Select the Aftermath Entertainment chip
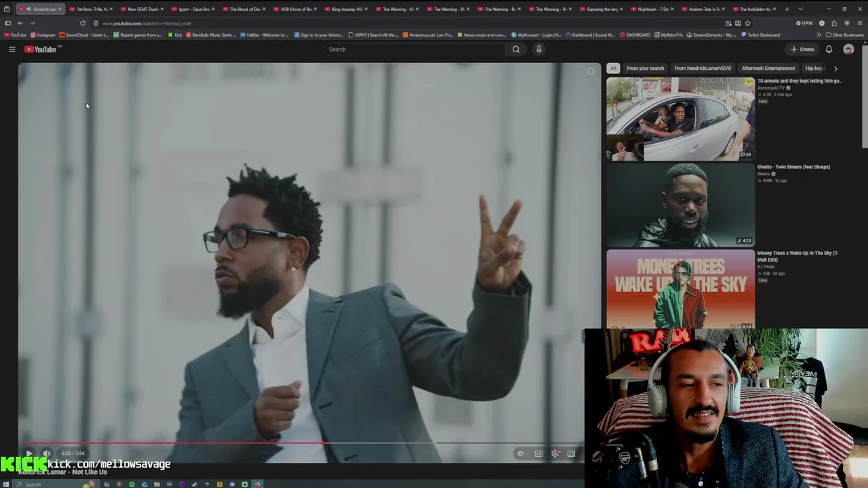Viewport: 868px width, 488px height. pos(768,68)
